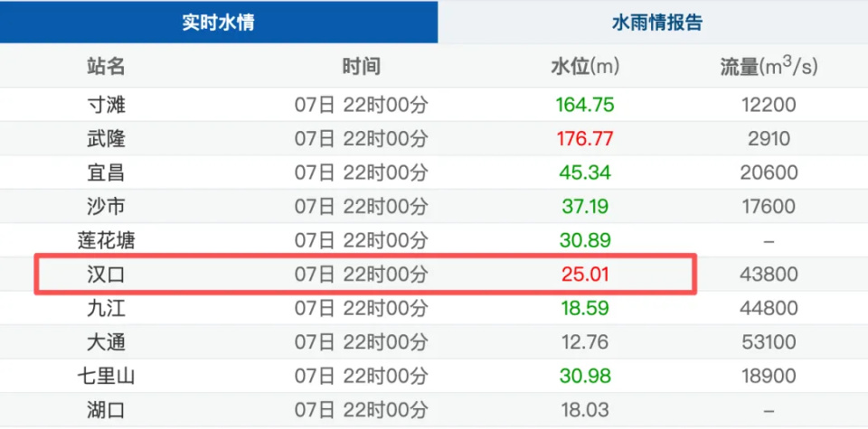Switch to the 实时水情 tab
This screenshot has width=868, height=429.
pos(219,22)
